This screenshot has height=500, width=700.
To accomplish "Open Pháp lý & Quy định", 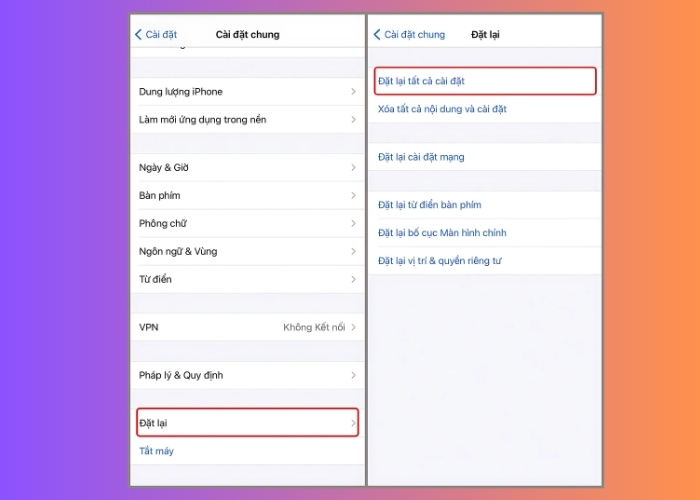I will (181, 376).
